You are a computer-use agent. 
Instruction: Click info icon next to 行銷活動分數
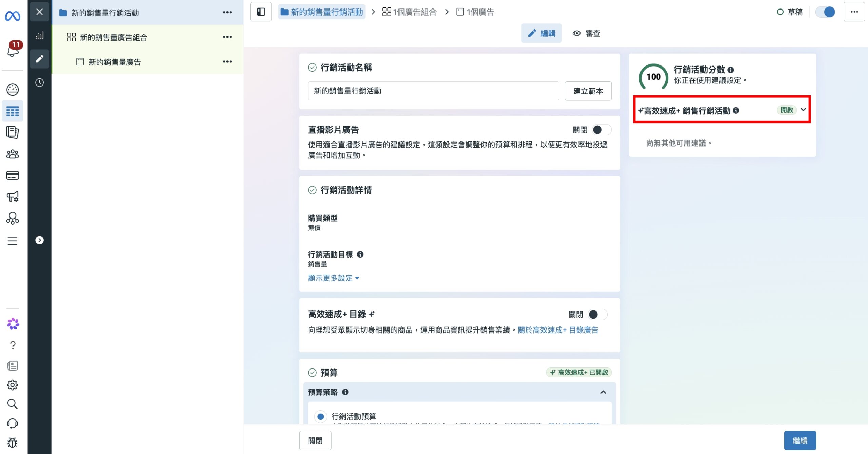click(731, 70)
